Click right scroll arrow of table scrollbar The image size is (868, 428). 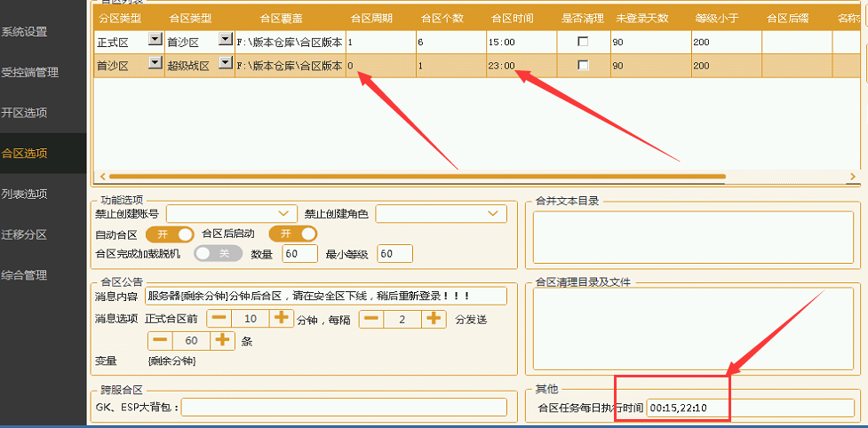click(x=853, y=177)
